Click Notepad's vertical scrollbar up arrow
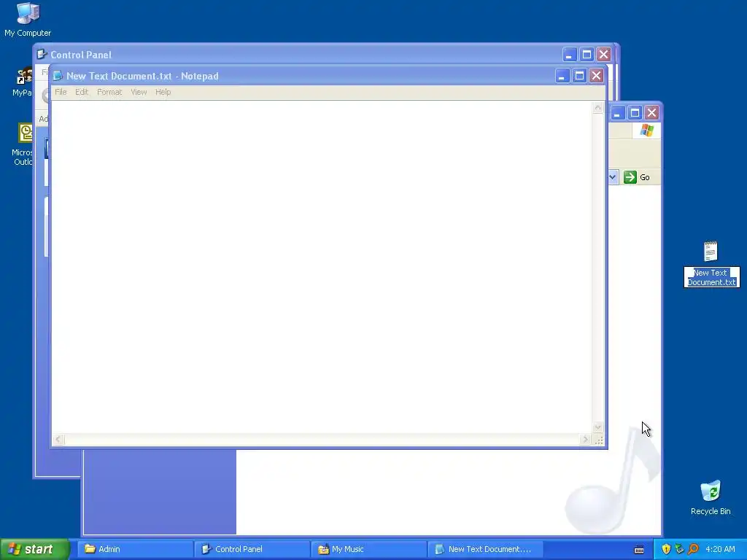This screenshot has height=560, width=747. pos(598,108)
